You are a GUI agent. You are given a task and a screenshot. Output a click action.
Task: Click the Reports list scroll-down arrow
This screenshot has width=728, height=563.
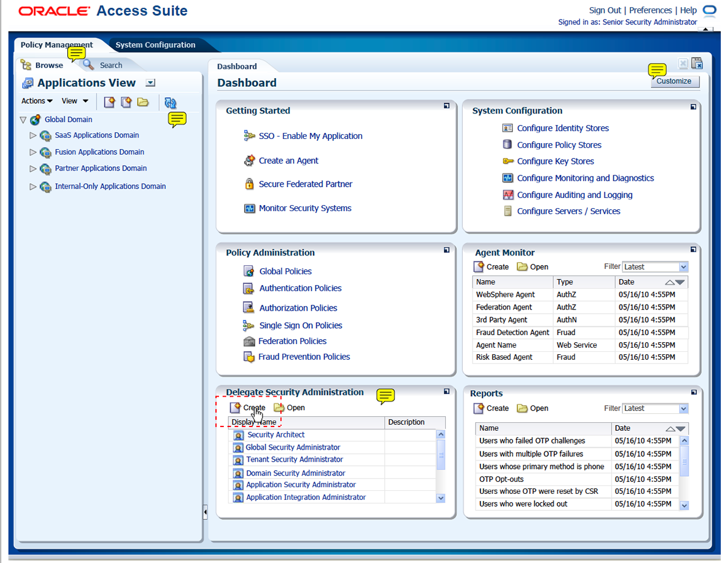684,505
